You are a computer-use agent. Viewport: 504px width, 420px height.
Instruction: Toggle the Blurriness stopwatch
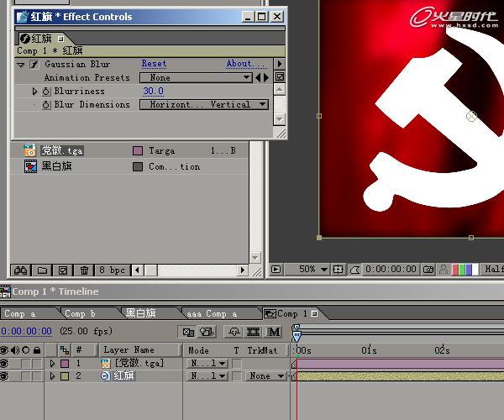pyautogui.click(x=46, y=92)
